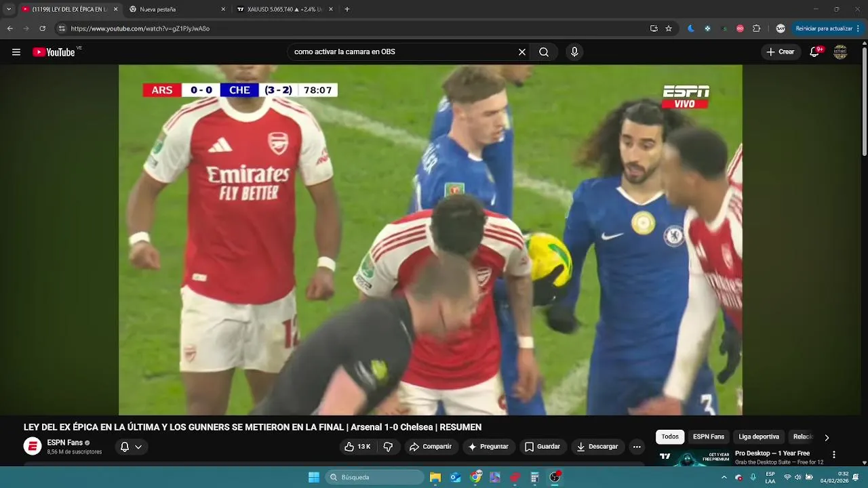868x488 pixels.
Task: Open Calculator from the taskbar
Action: (x=535, y=477)
